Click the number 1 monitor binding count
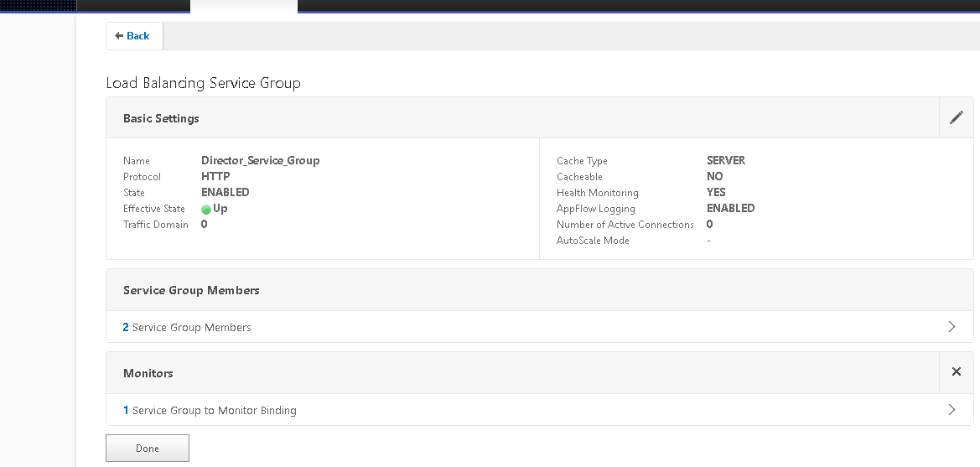Image resolution: width=980 pixels, height=467 pixels. 126,411
